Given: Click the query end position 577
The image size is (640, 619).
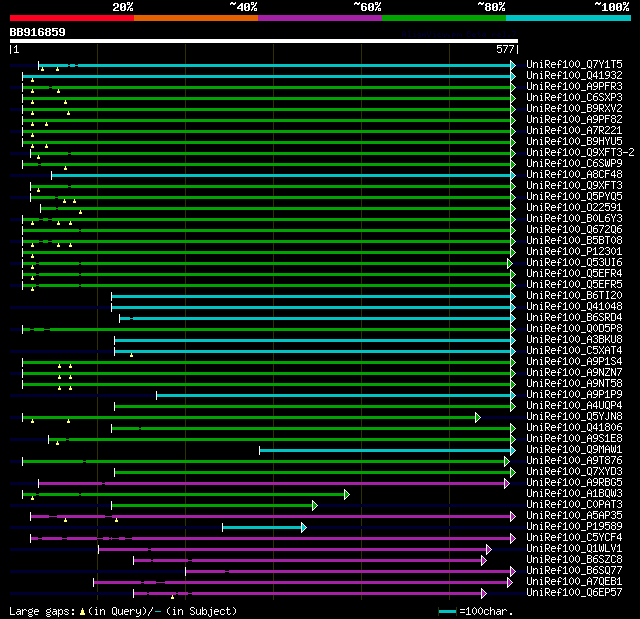Looking at the screenshot, I should (505, 49).
